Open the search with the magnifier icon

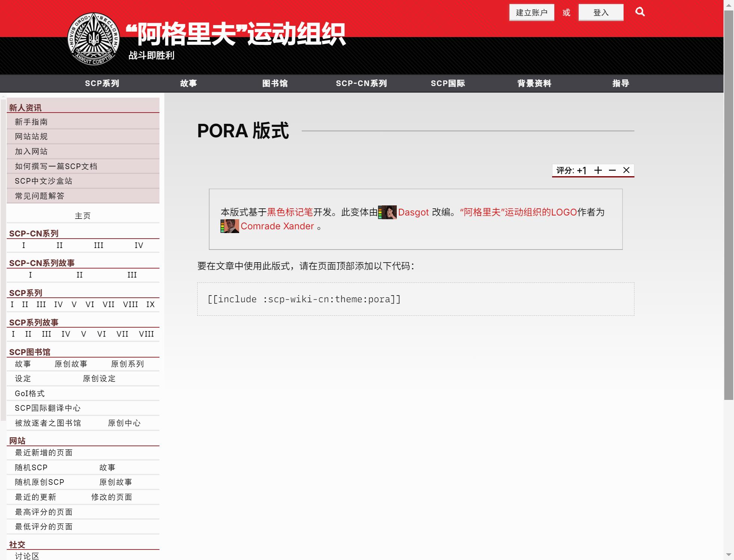640,12
